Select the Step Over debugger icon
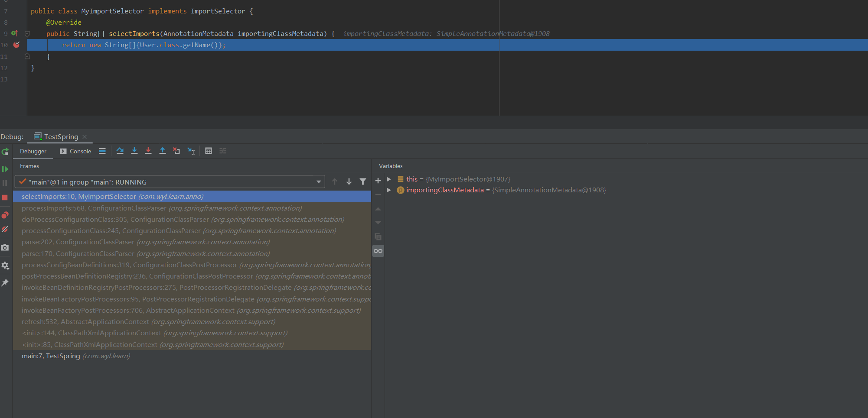Image resolution: width=868 pixels, height=418 pixels. coord(120,151)
